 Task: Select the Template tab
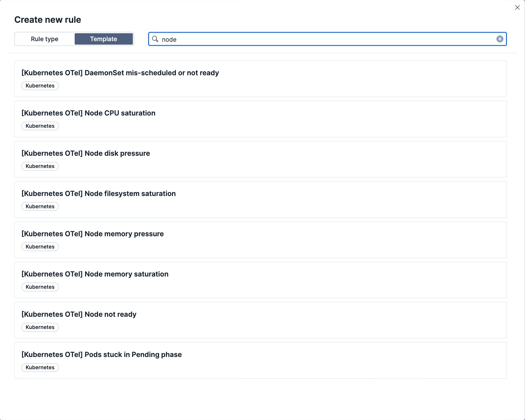click(x=104, y=39)
